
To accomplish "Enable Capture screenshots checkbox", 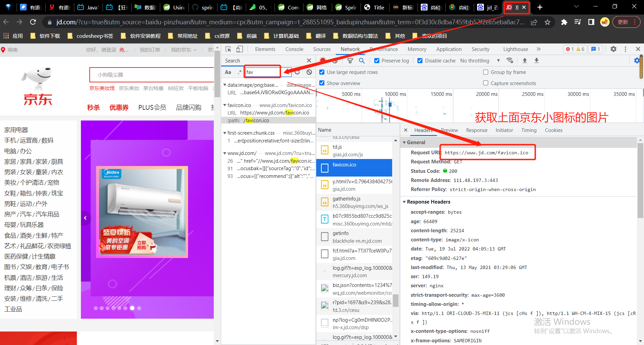I will (486, 83).
